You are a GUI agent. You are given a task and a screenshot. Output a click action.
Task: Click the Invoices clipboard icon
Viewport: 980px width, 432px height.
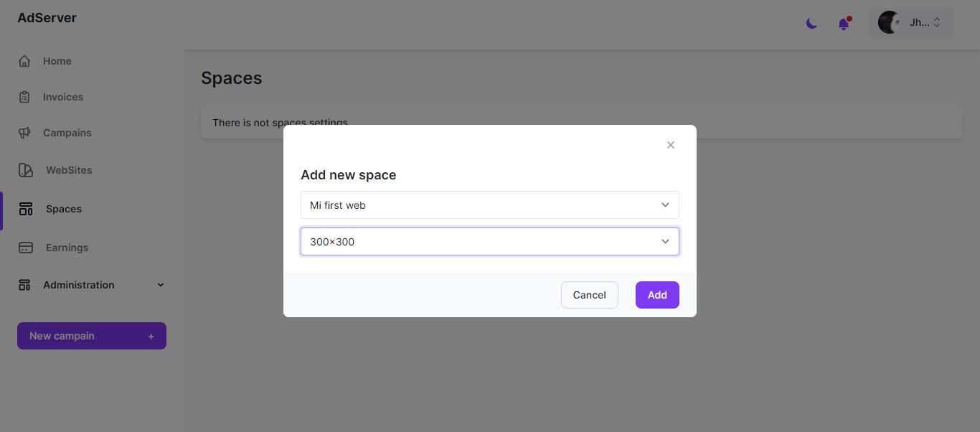point(24,97)
